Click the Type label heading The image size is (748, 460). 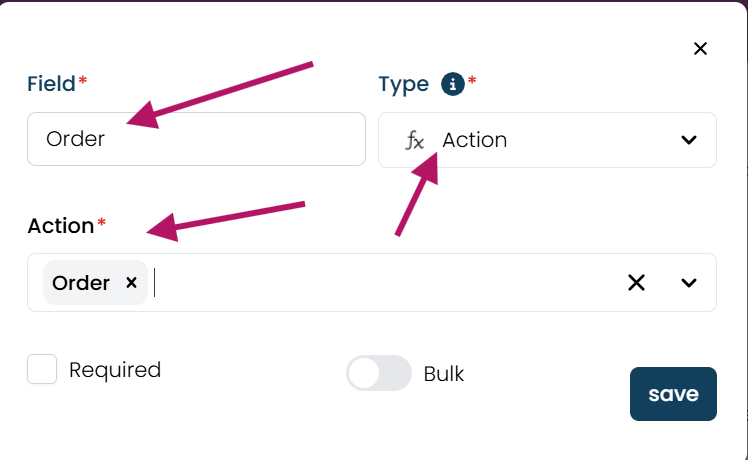coord(404,84)
